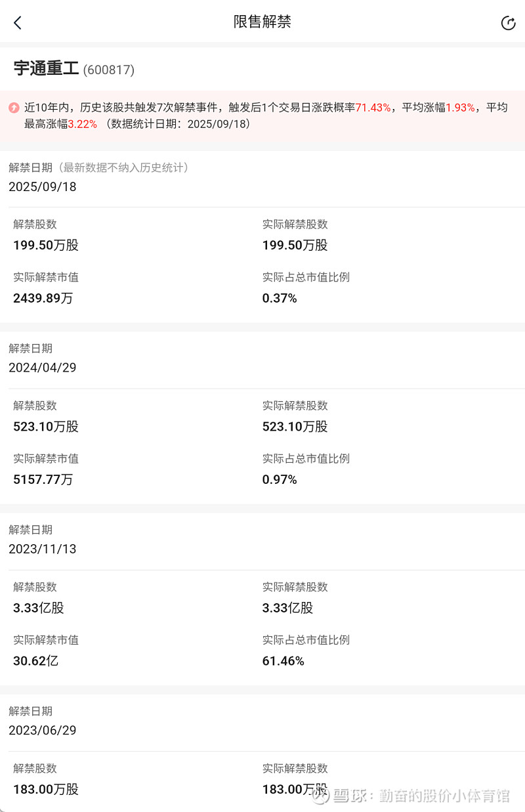Tap the 1.93% average gain value
Screen dimensions: 525x812
pos(460,108)
